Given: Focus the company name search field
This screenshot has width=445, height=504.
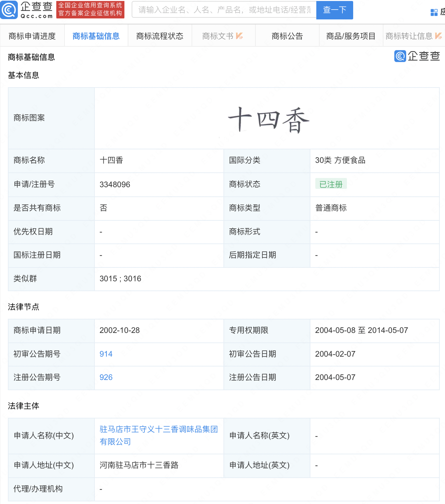Looking at the screenshot, I should [x=224, y=10].
